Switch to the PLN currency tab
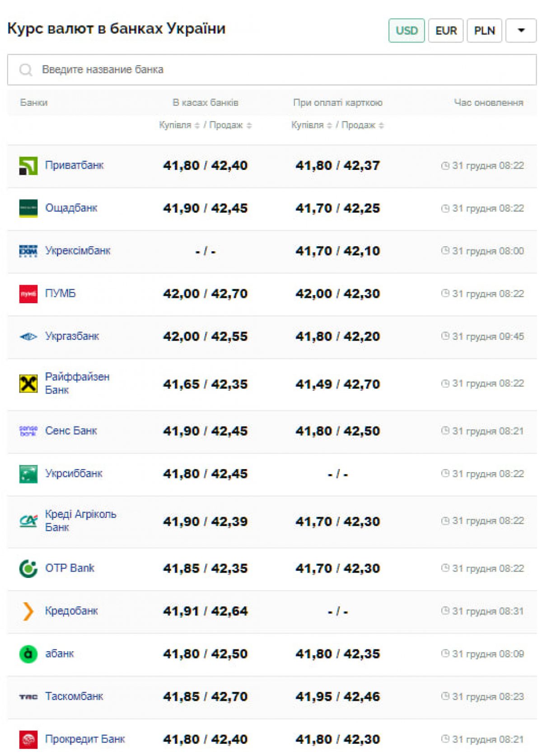The height and width of the screenshot is (756, 542). pyautogui.click(x=484, y=31)
